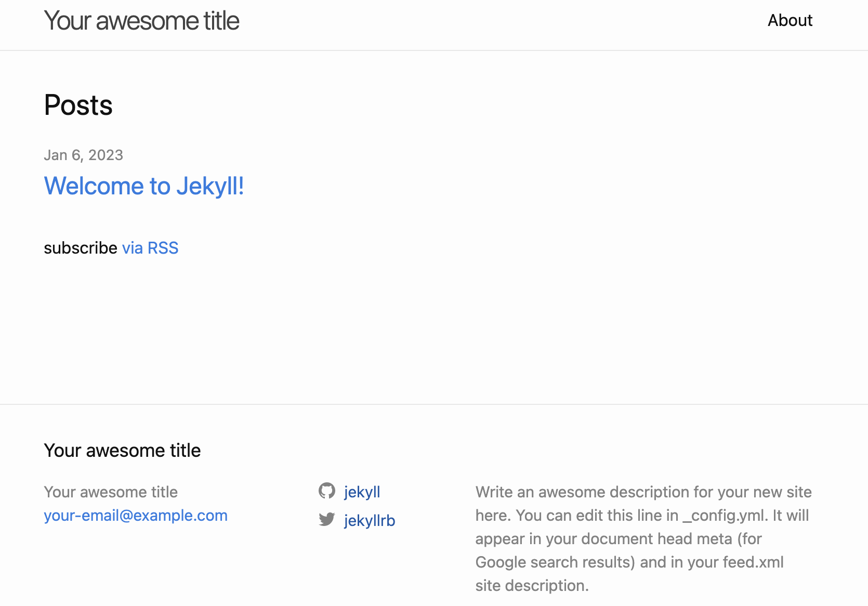Visit the "jekyllrb" Twitter username link
This screenshot has height=606, width=868.
click(370, 520)
